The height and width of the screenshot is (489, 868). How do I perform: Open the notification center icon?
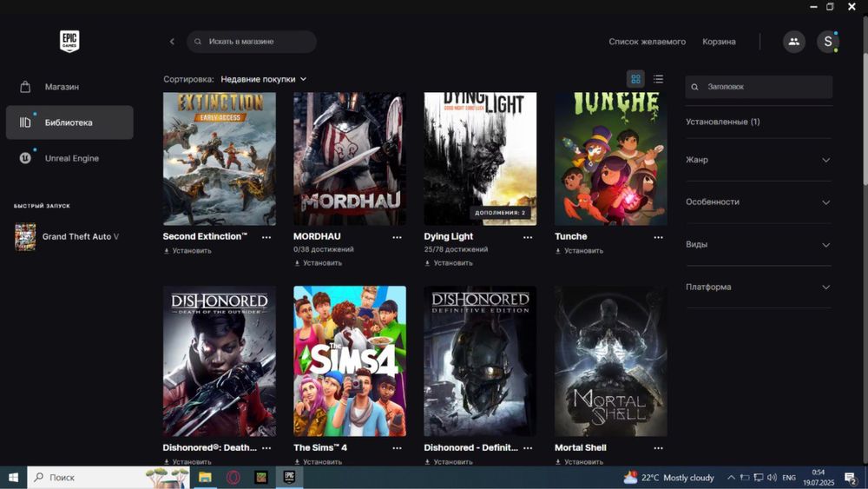pos(851,478)
